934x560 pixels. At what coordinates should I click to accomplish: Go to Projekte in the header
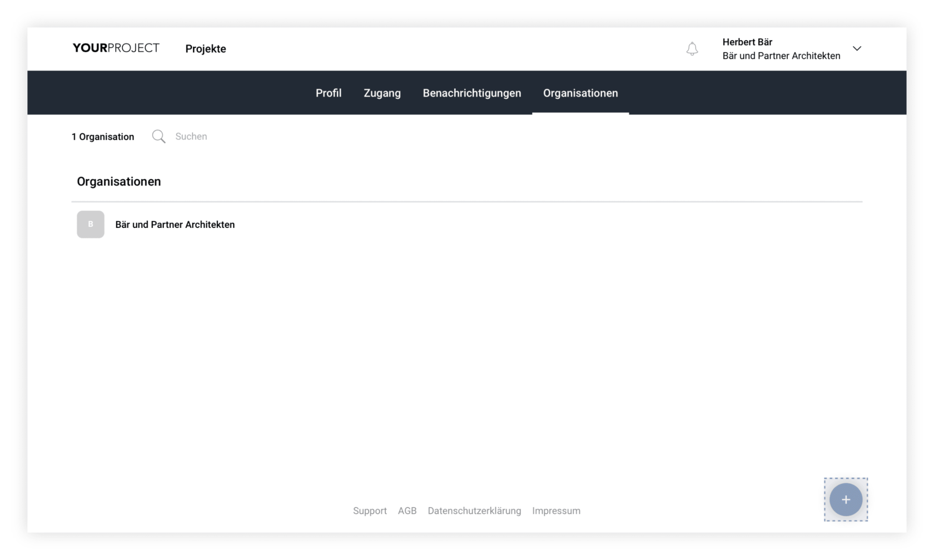(x=206, y=49)
